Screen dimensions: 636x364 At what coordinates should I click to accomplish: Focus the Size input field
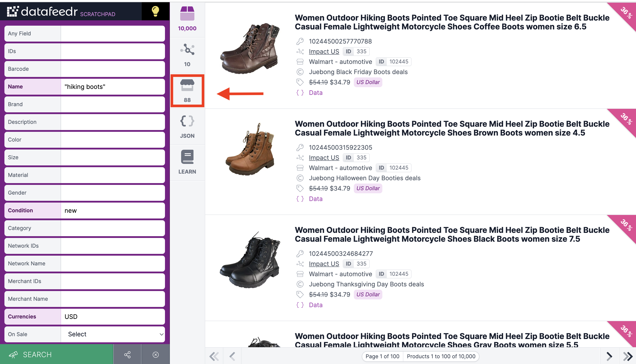coord(113,157)
